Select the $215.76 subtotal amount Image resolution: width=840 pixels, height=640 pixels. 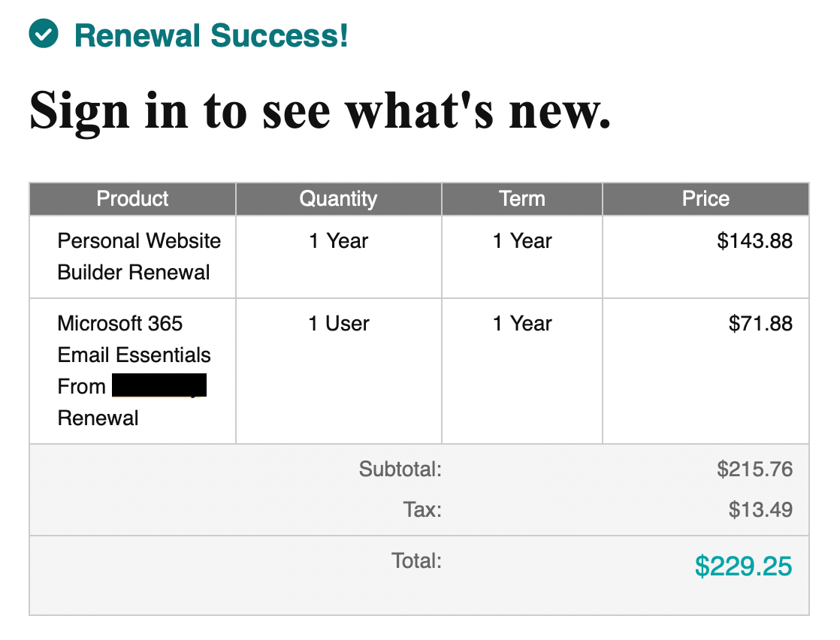(754, 469)
